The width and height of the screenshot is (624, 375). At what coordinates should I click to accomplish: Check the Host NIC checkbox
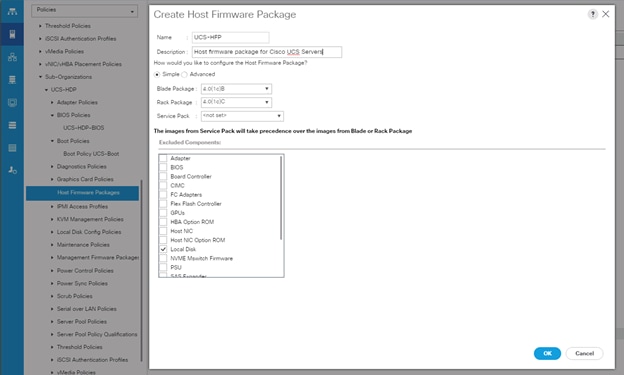click(163, 231)
